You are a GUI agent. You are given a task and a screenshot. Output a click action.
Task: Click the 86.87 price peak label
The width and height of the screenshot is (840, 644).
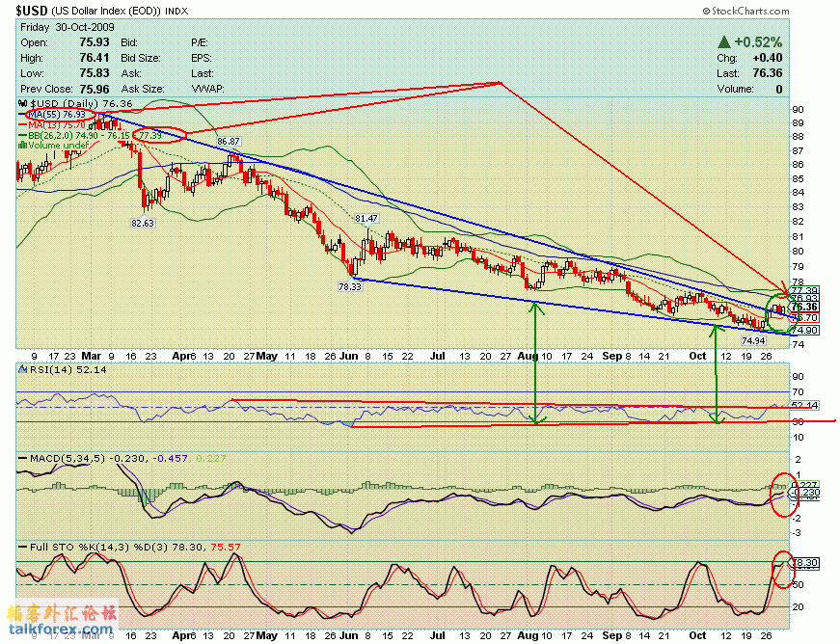[x=229, y=142]
